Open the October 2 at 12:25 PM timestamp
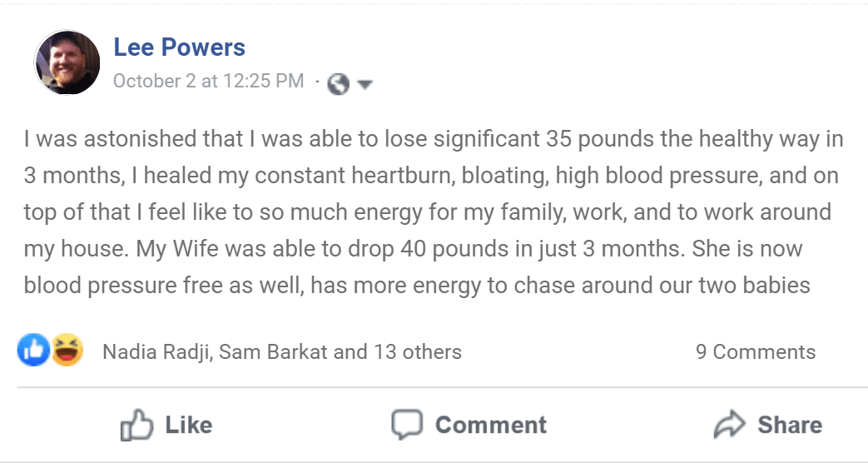This screenshot has width=868, height=463. pyautogui.click(x=208, y=82)
